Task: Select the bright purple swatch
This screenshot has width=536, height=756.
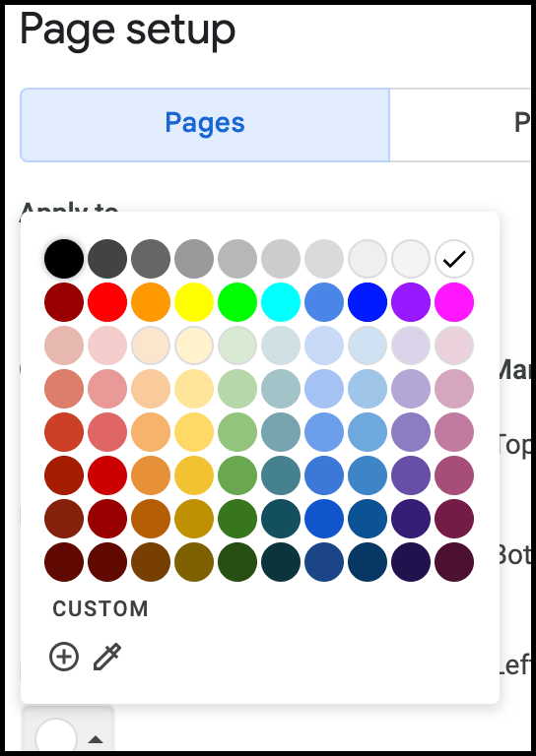Action: pyautogui.click(x=411, y=302)
